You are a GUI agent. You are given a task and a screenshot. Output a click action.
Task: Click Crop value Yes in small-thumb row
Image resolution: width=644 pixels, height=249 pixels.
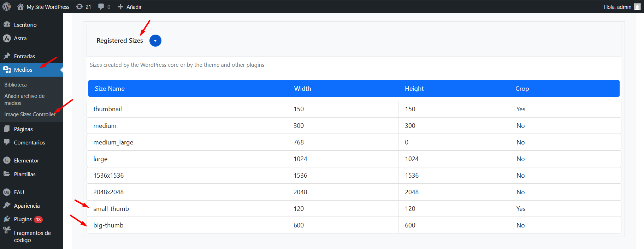521,209
